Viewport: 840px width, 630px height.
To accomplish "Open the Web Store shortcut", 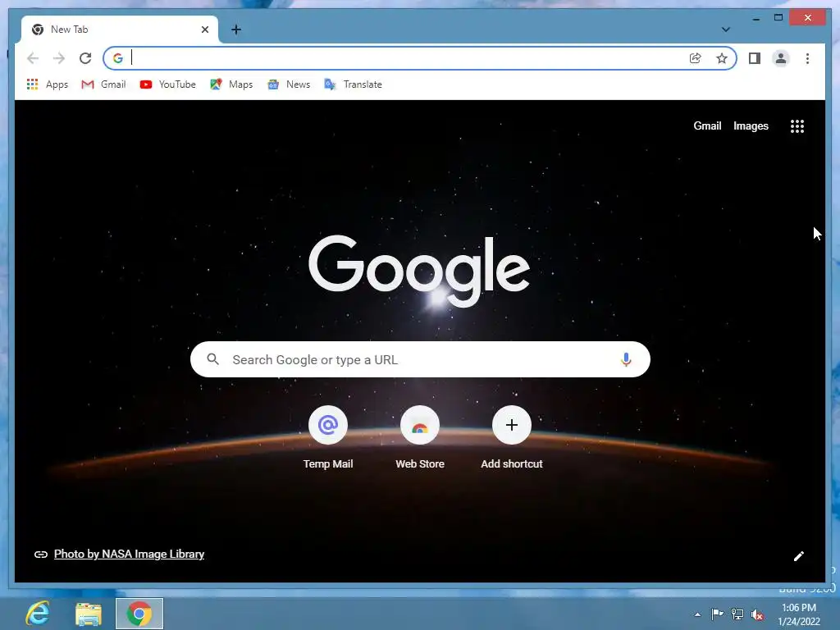I will pos(420,438).
